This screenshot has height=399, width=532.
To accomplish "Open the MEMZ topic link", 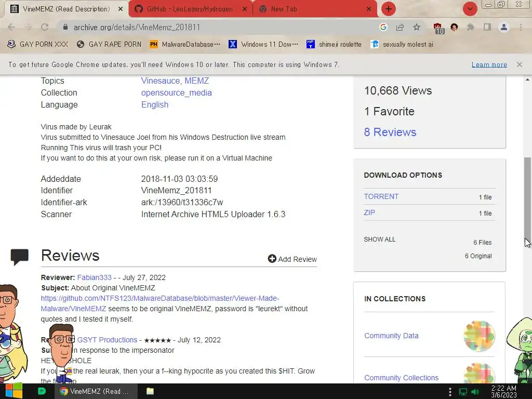I will pos(197,81).
